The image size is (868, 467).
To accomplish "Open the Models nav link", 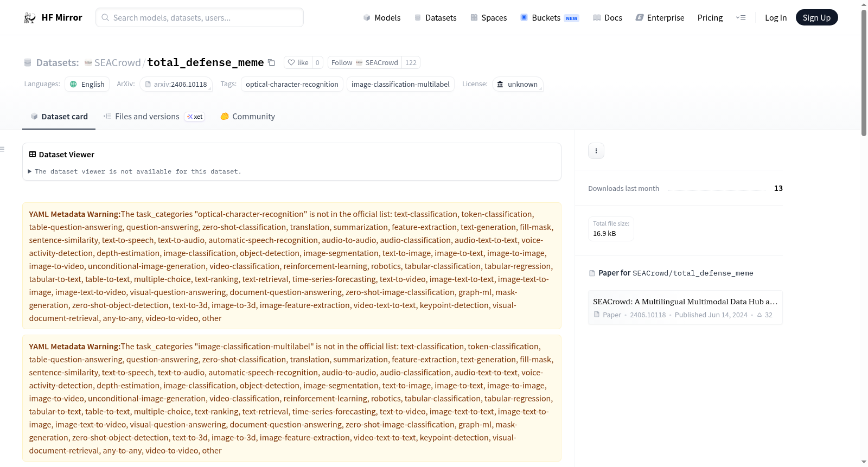I will coord(382,17).
